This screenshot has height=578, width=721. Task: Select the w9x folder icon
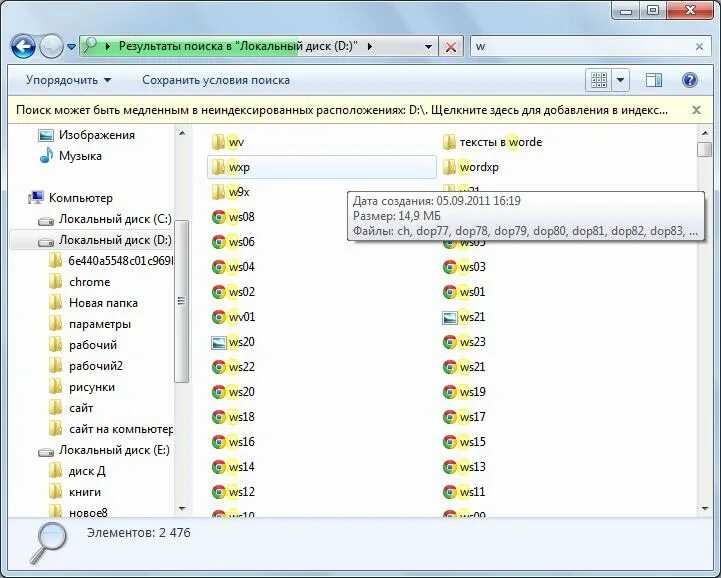click(x=218, y=192)
